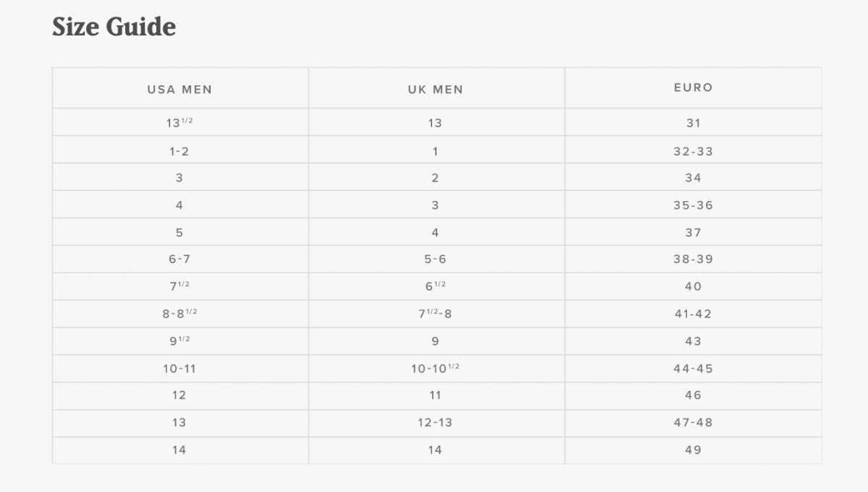Click the EURO 46 cell
Screen dimensions: 868x492
[693, 395]
